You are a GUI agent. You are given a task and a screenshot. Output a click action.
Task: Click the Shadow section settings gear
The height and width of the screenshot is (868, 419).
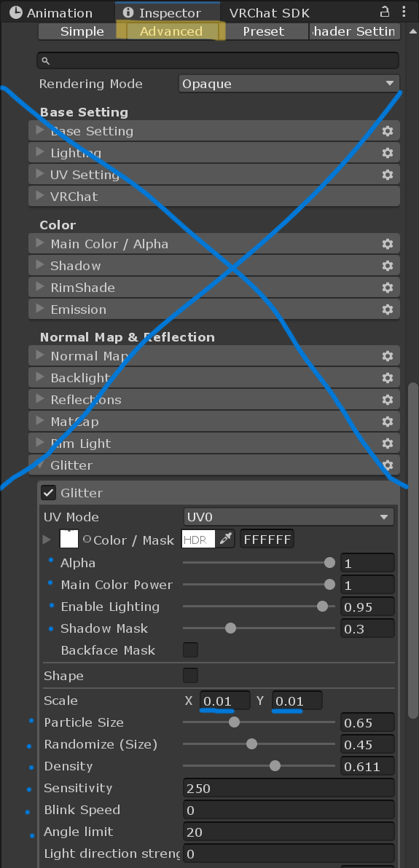point(388,266)
